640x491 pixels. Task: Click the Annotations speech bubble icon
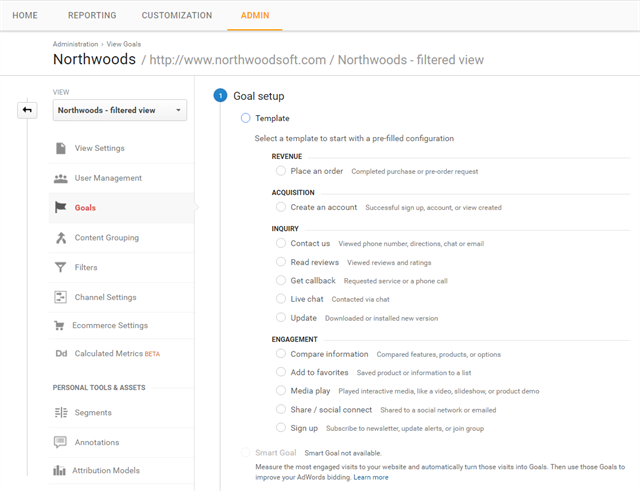coord(60,442)
